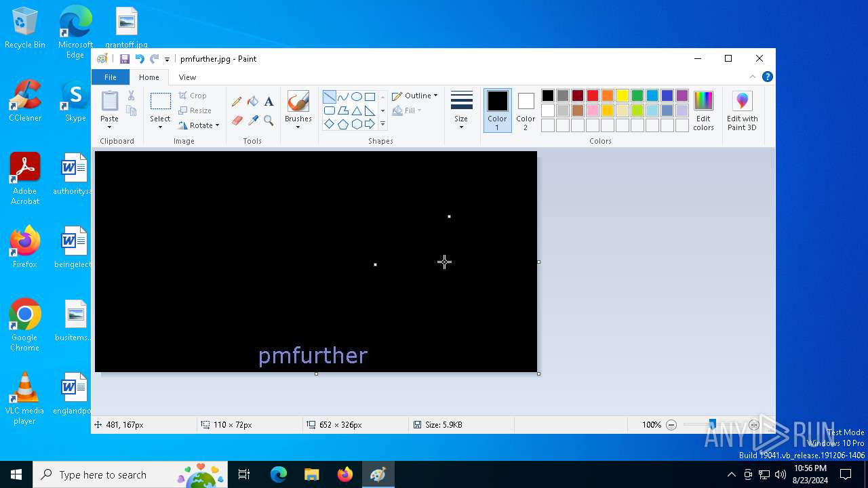This screenshot has height=488, width=868.
Task: Switch to the Home ribbon tab
Action: (149, 77)
